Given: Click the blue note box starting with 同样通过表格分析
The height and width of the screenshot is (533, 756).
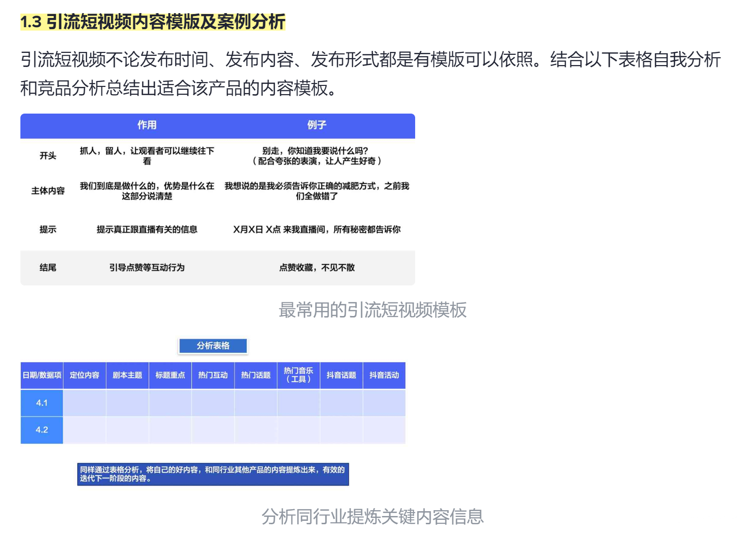Looking at the screenshot, I should pos(213,474).
